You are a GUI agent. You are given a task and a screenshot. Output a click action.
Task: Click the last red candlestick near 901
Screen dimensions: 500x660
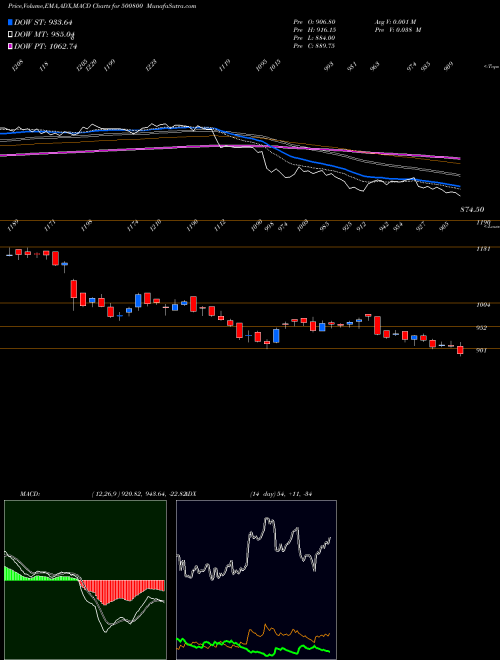460,350
